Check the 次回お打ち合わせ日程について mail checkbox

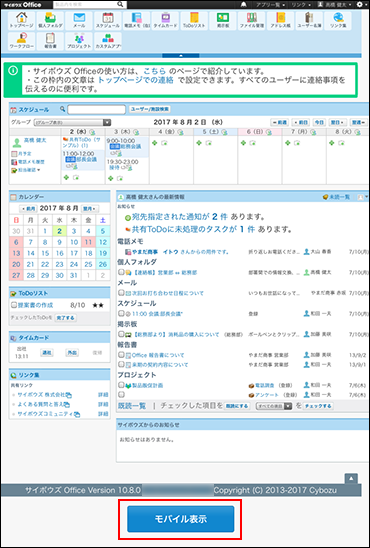[x=121, y=293]
